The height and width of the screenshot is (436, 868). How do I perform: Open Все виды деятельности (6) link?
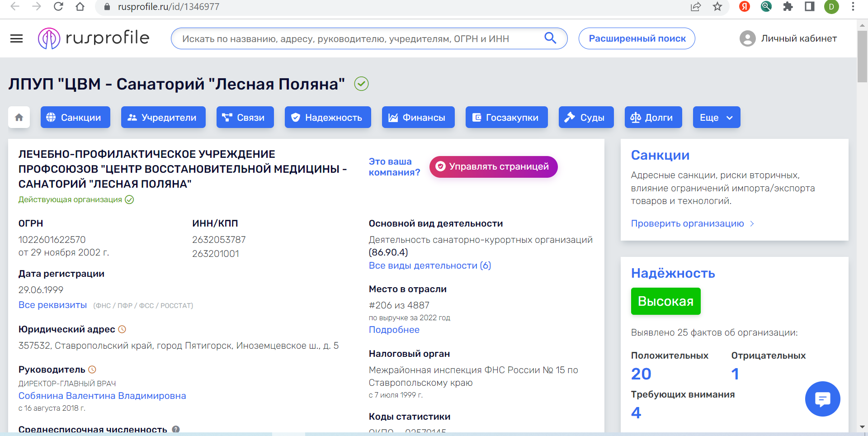click(x=430, y=265)
